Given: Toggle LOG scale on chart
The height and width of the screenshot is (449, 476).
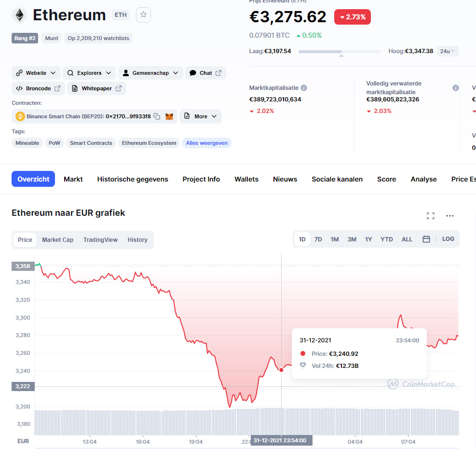Looking at the screenshot, I should click(x=448, y=239).
